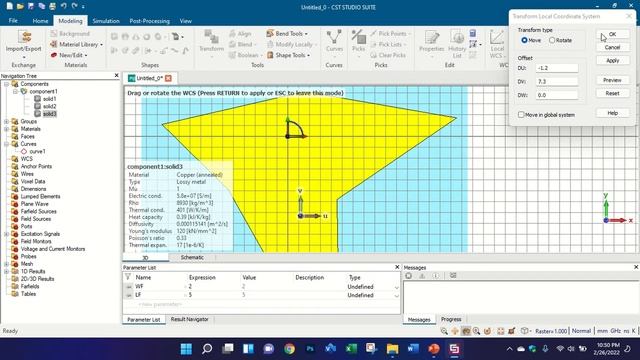Expand the Excitation Signals tree node
The height and width of the screenshot is (360, 640).
coord(7,234)
